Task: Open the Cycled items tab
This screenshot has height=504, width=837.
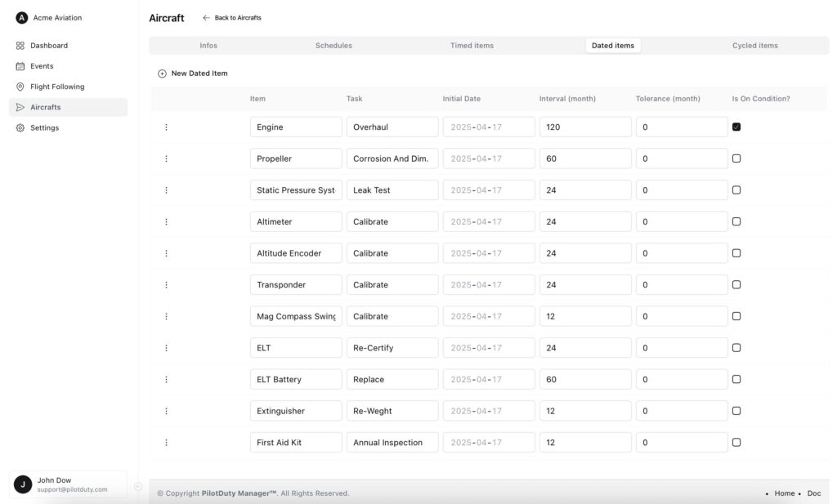Action: (x=754, y=46)
